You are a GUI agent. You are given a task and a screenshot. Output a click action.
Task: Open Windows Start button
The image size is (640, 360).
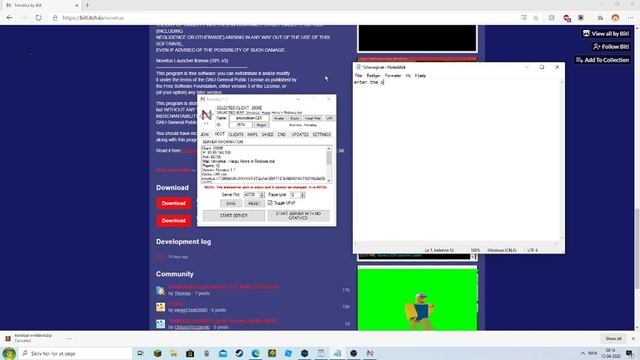(x=9, y=353)
